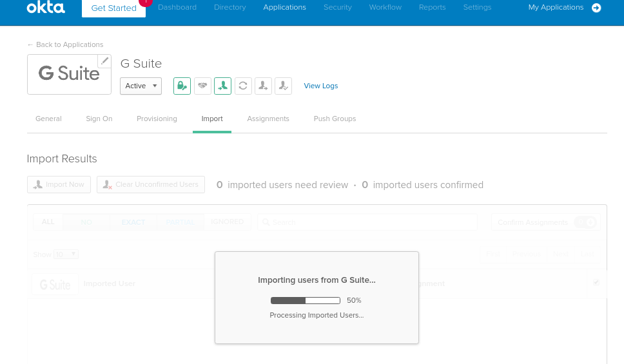The image size is (624, 364).
Task: Open the Reports menu
Action: point(432,7)
